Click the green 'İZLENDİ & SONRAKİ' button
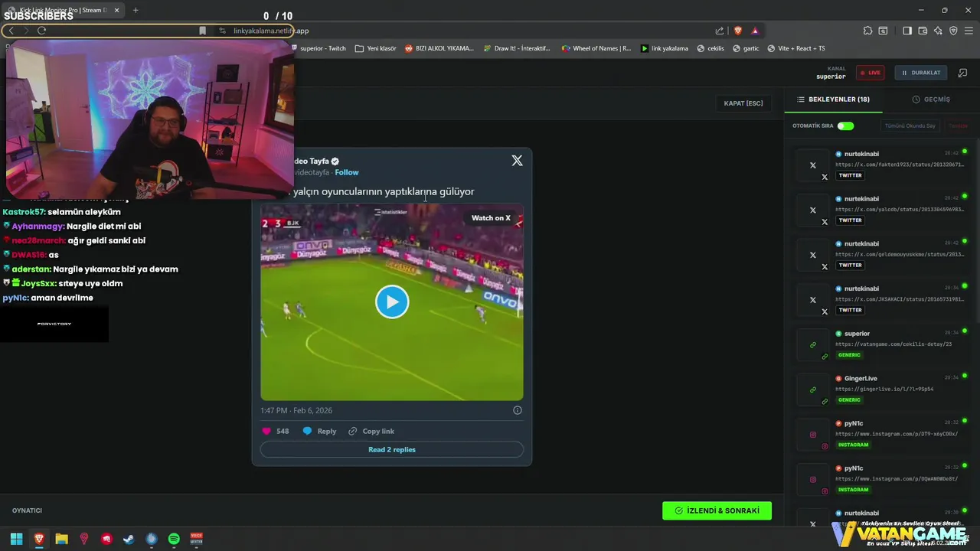 [x=717, y=510]
